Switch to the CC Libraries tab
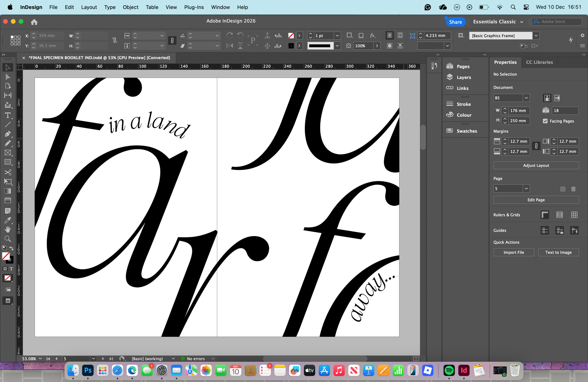 pos(539,62)
